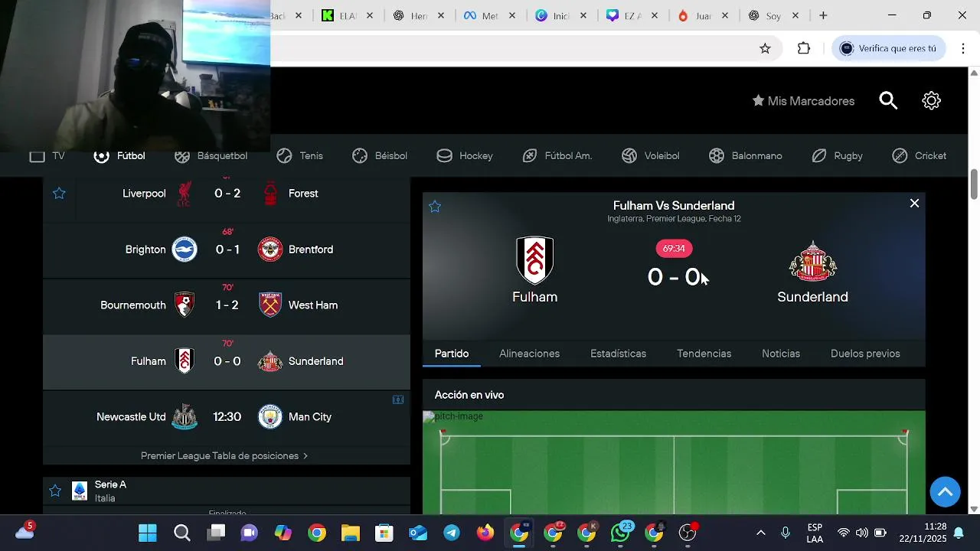Image resolution: width=980 pixels, height=551 pixels.
Task: Open the Serie A Italia league header
Action: pos(227,491)
